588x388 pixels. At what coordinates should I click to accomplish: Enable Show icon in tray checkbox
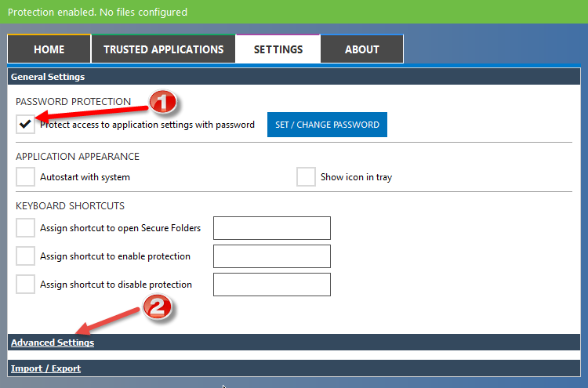[x=306, y=176]
